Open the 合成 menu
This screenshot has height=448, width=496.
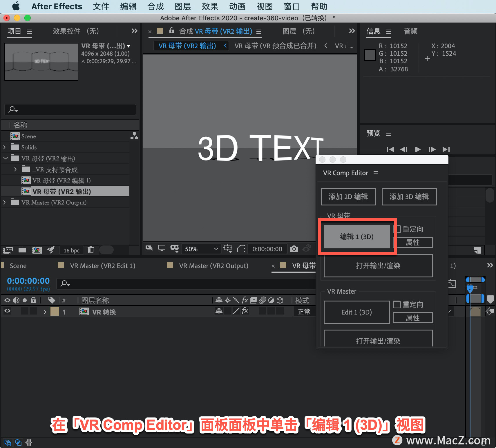pos(155,6)
